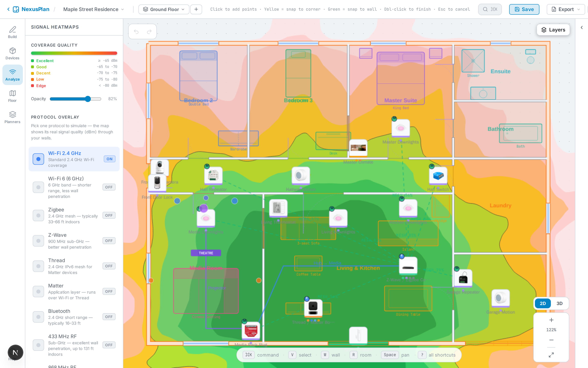The image size is (588, 368).
Task: Select the Z-Wave Zigbee hub device icon
Action: pyautogui.click(x=408, y=266)
